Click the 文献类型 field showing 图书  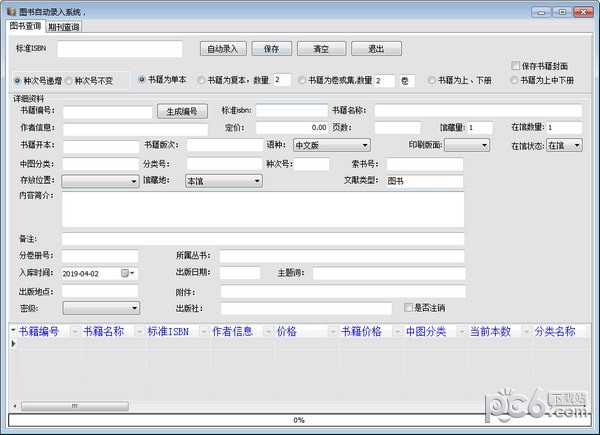tap(425, 181)
